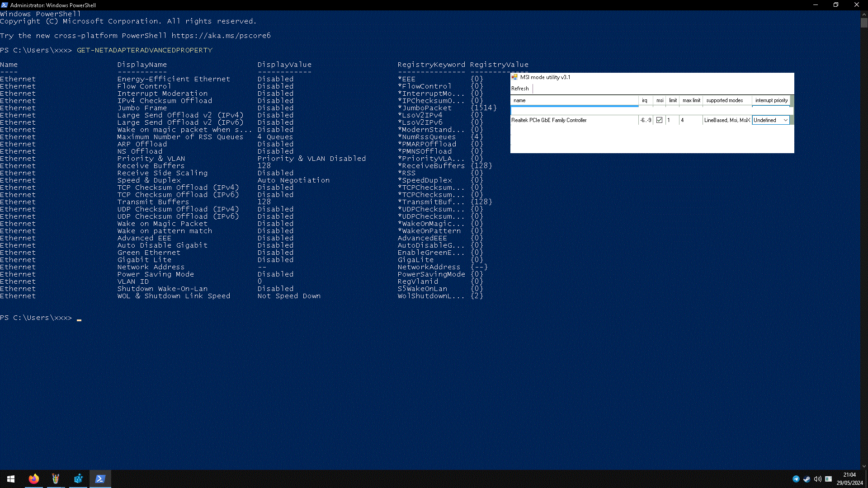Viewport: 868px width, 488px height.
Task: Click the volume speaker tray icon
Action: (x=817, y=479)
